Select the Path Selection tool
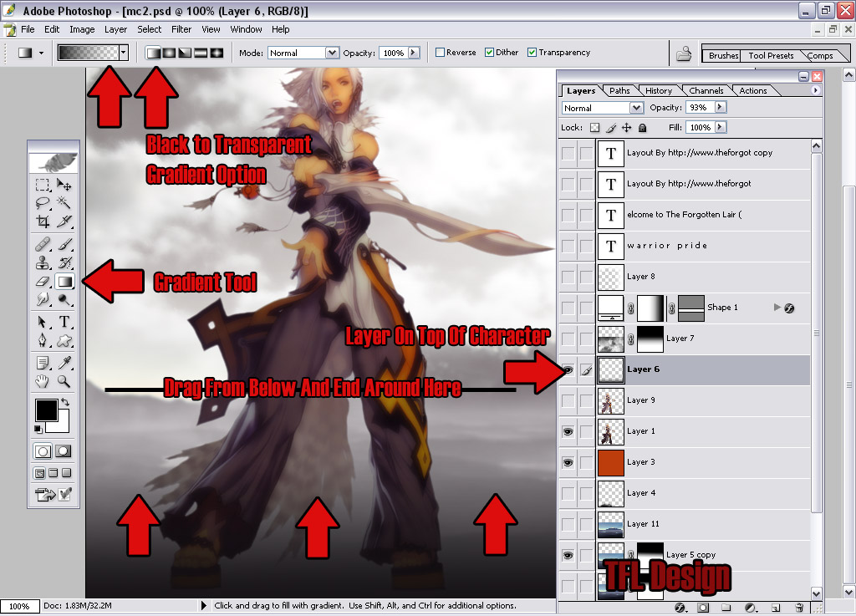 (43, 322)
